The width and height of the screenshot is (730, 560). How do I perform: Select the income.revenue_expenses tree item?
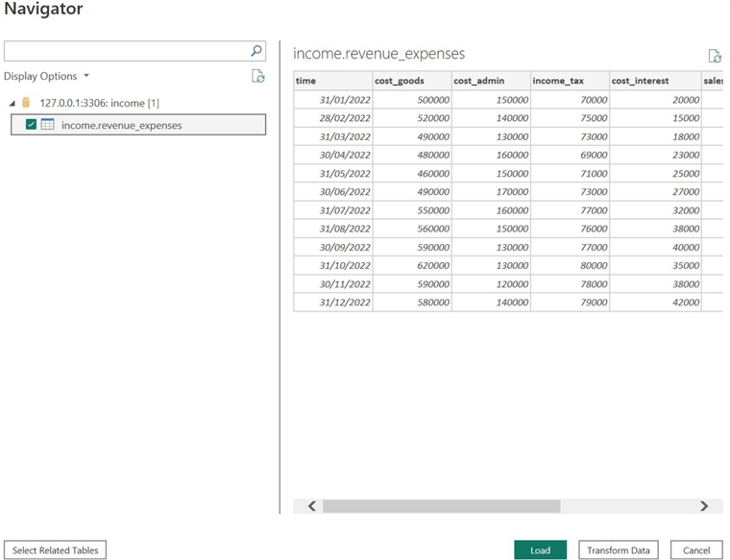coord(121,125)
